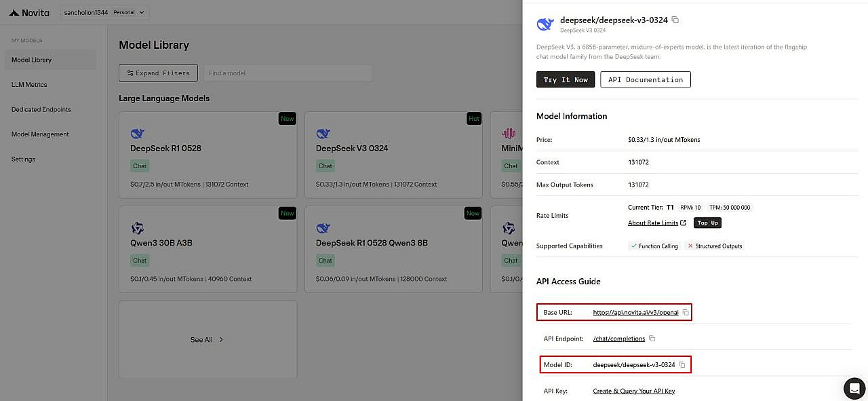
Task: Click See All to view all models
Action: coord(201,340)
